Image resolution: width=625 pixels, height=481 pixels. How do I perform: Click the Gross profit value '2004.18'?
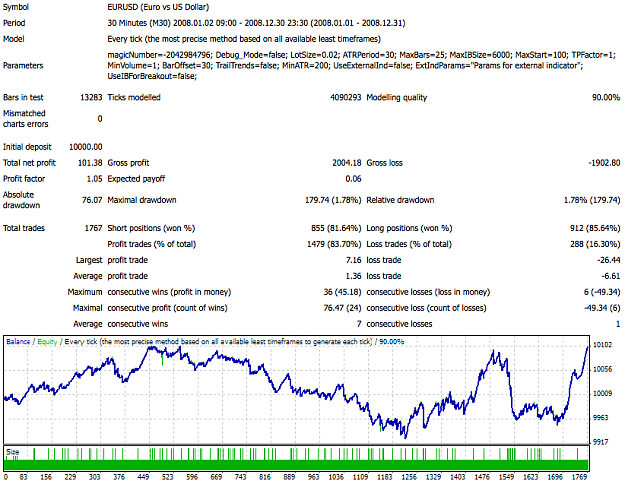pyautogui.click(x=347, y=163)
